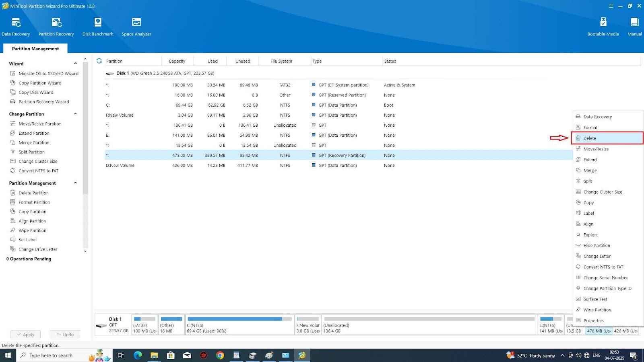Choose Change Drive Letter in sidebar
Image resolution: width=644 pixels, height=362 pixels.
(x=34, y=249)
